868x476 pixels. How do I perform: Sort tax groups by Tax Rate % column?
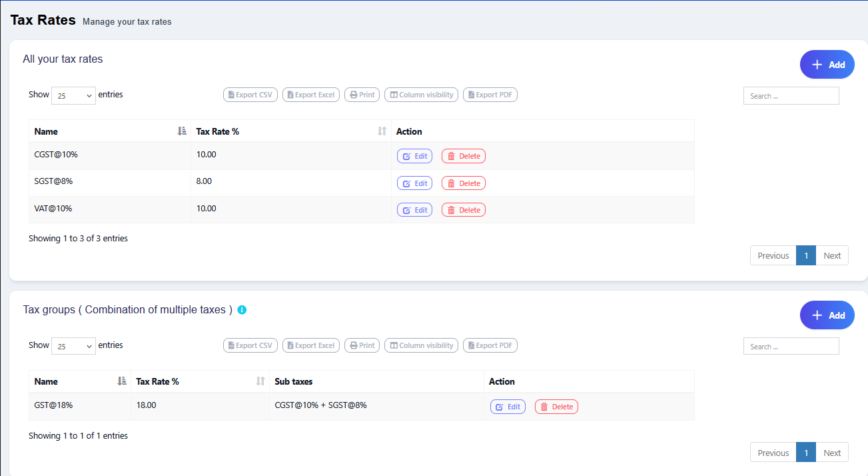pyautogui.click(x=201, y=381)
